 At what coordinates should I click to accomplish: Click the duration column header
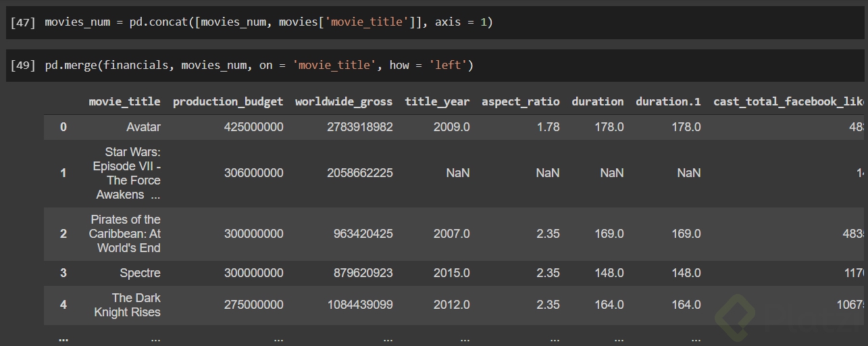tap(597, 101)
